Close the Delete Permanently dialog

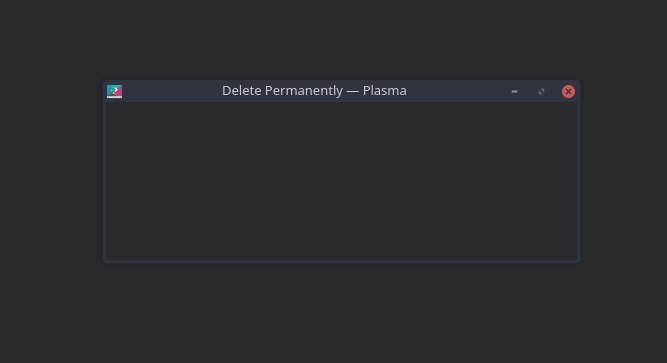click(568, 91)
